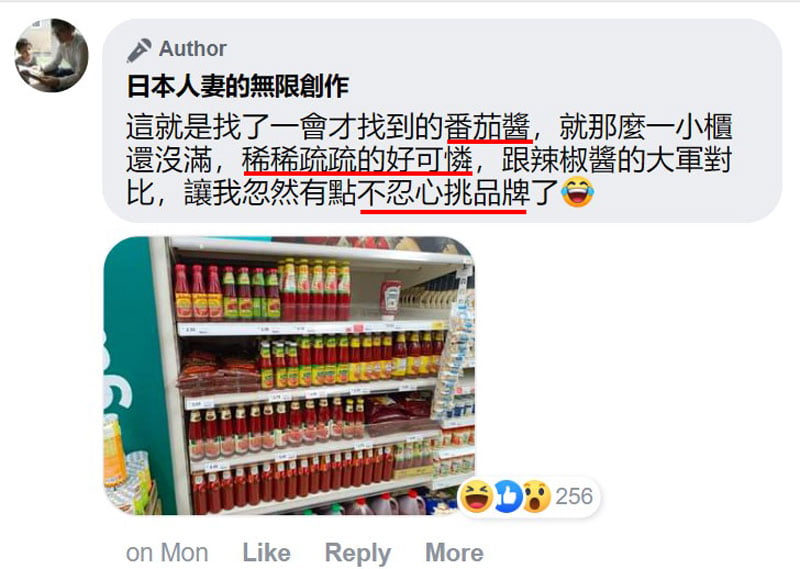The width and height of the screenshot is (800, 569).
Task: Like this comment
Action: coord(266,553)
